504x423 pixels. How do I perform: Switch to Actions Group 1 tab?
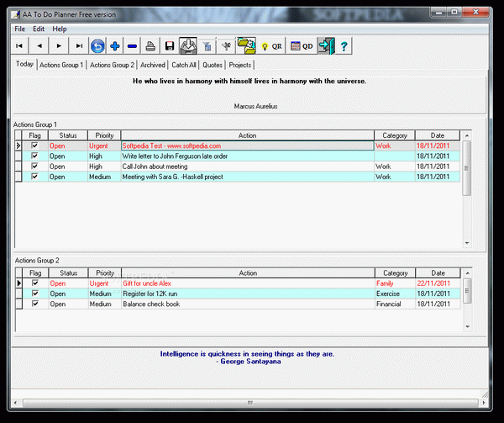pyautogui.click(x=61, y=65)
